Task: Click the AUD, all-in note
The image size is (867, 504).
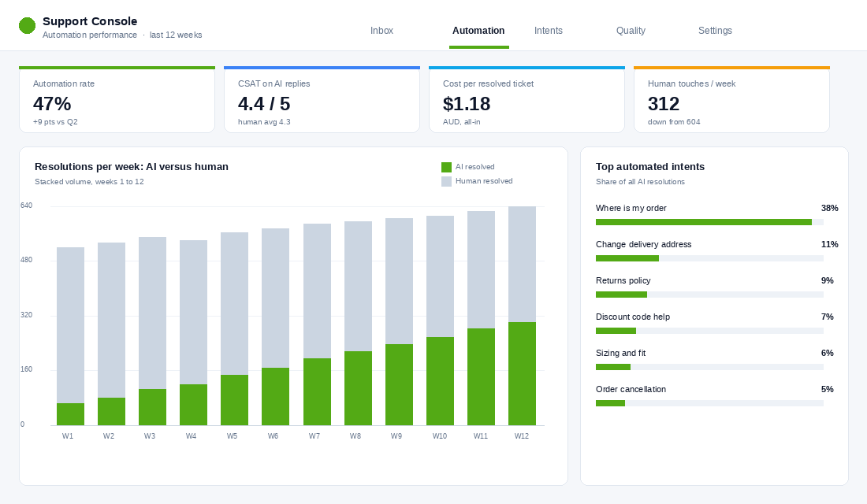Action: (x=462, y=121)
